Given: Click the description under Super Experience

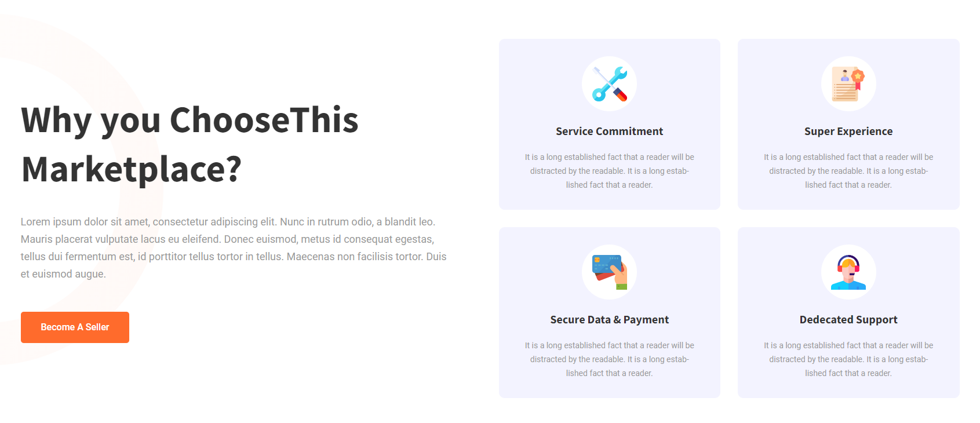Looking at the screenshot, I should click(x=848, y=171).
